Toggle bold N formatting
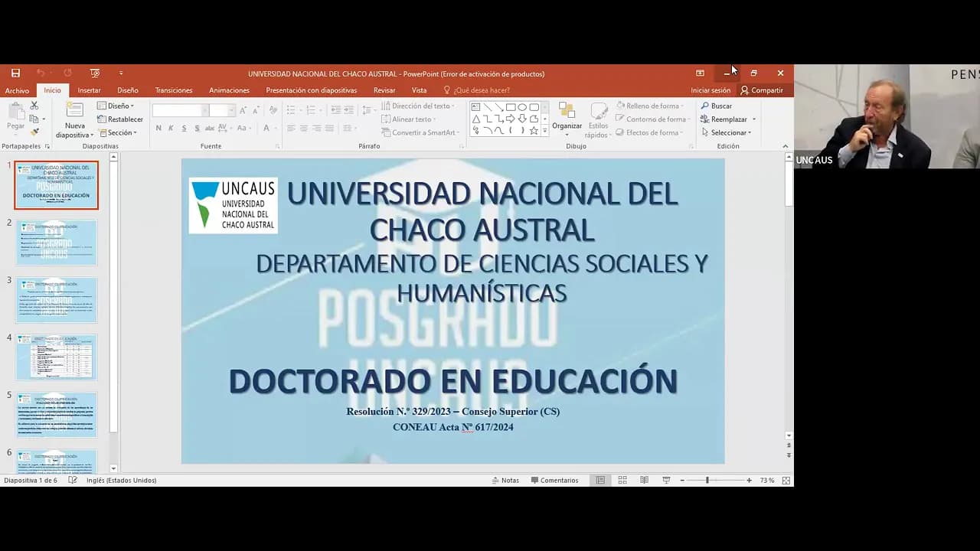 158,129
